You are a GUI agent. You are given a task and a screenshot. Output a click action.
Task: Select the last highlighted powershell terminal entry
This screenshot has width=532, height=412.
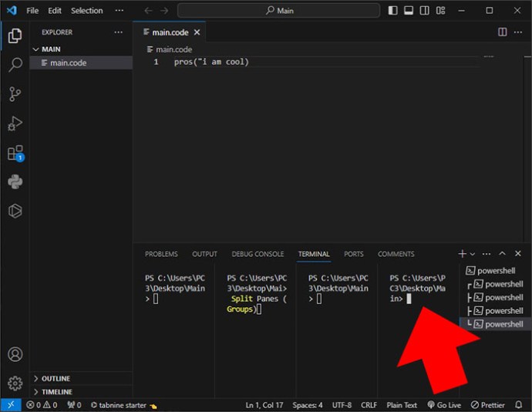495,324
